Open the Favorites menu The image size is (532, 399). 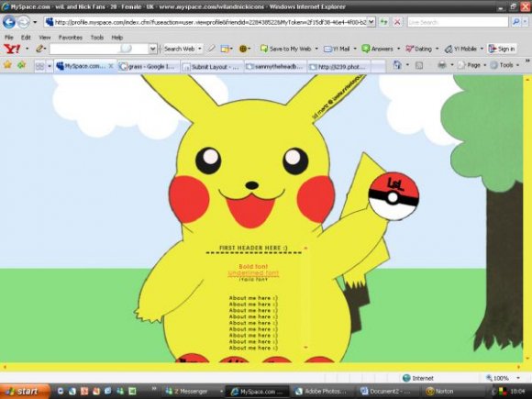[x=71, y=38]
